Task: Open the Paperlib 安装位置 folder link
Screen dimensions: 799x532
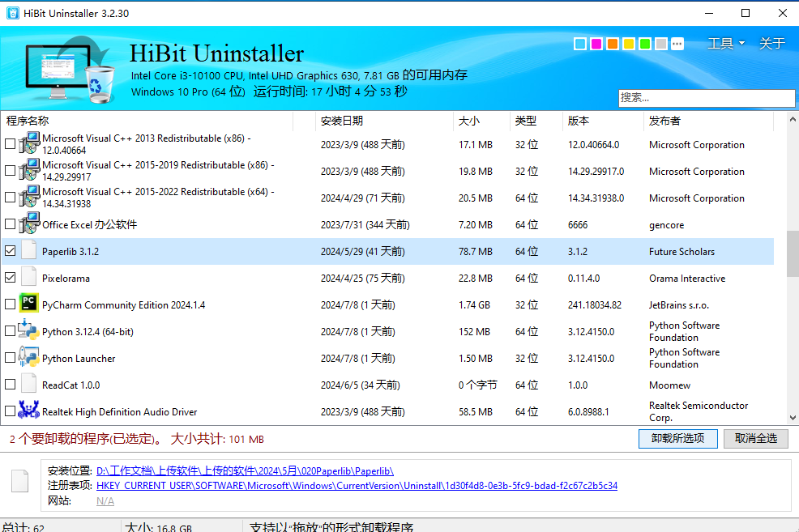Action: coord(243,471)
